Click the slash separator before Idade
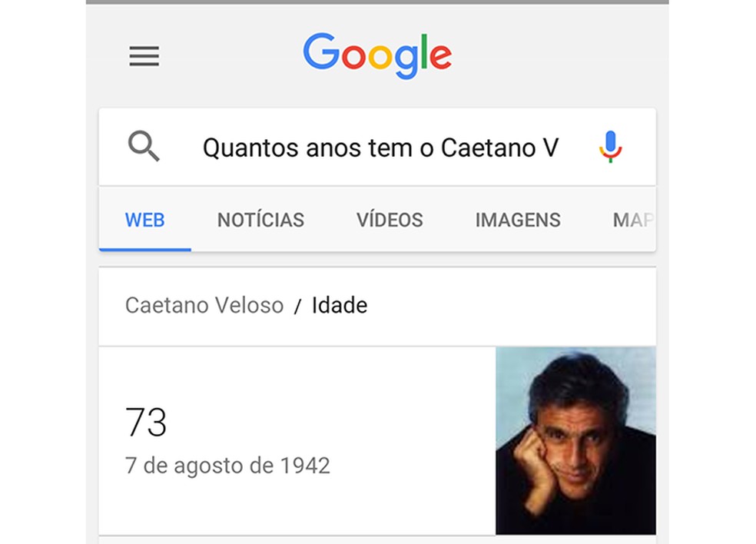This screenshot has width=756, height=544. pyautogui.click(x=297, y=307)
